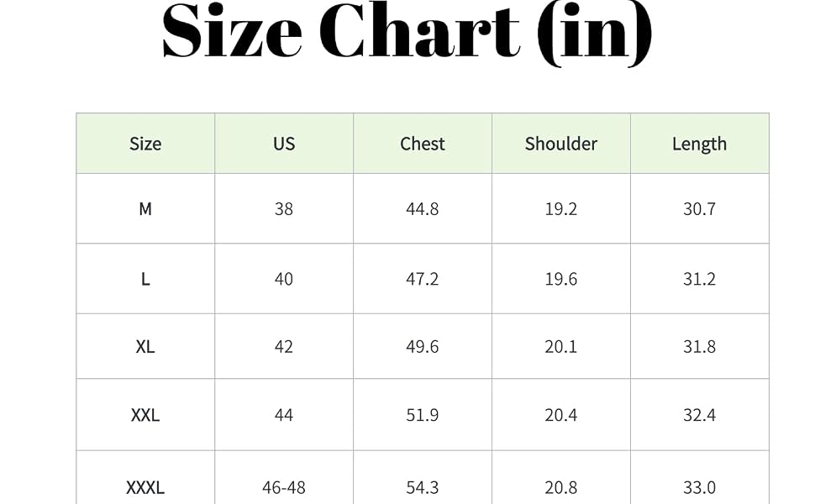Click the Size Chart (in) title
Image resolution: width=815 pixels, height=504 pixels.
tap(407, 34)
